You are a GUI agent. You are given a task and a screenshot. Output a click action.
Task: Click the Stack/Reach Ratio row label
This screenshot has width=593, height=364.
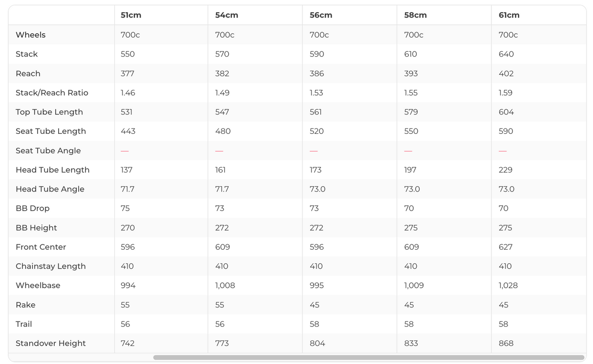pyautogui.click(x=52, y=93)
